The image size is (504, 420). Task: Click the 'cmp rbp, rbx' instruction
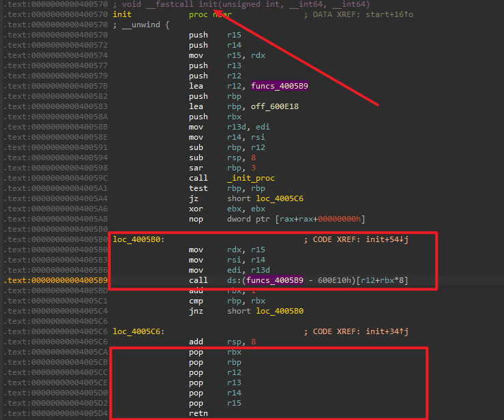pos(227,301)
